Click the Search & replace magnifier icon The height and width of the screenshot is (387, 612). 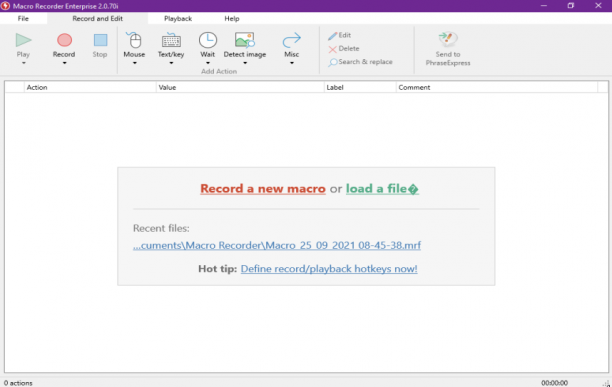(x=333, y=62)
